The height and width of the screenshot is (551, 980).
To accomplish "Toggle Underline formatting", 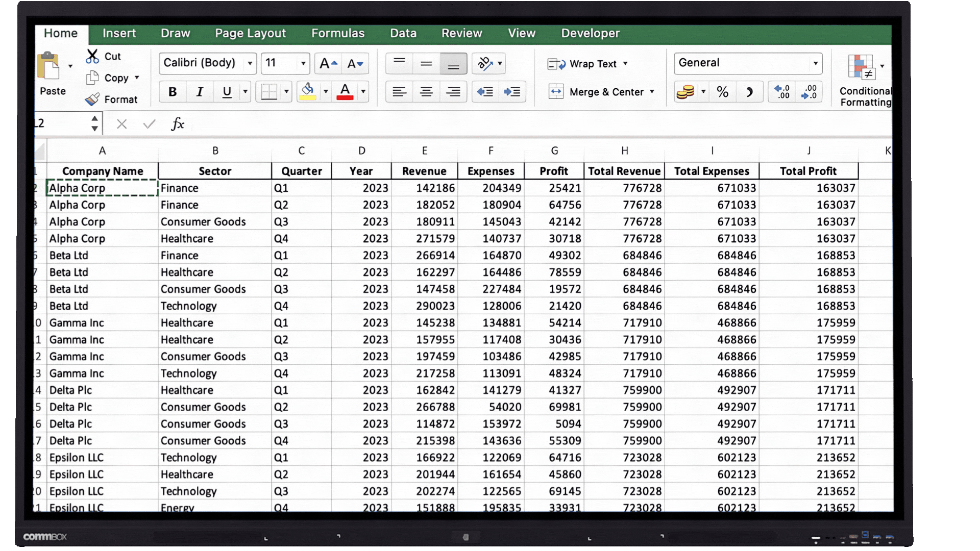I will click(x=227, y=92).
